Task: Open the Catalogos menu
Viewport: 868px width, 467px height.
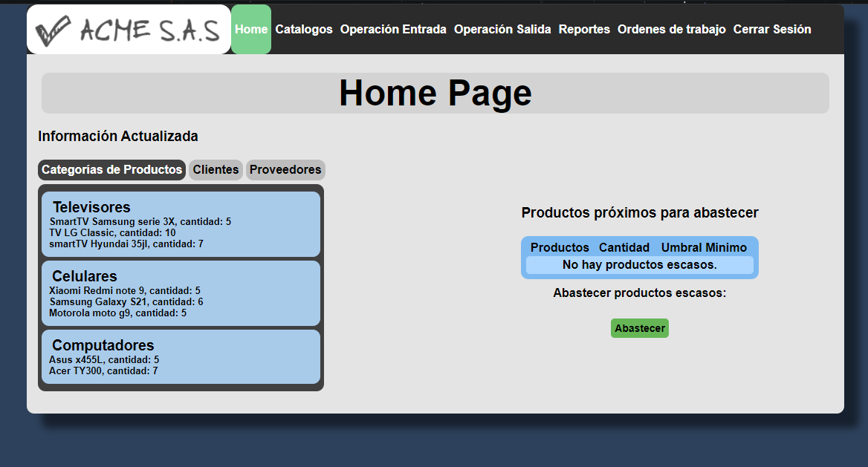Action: click(304, 29)
